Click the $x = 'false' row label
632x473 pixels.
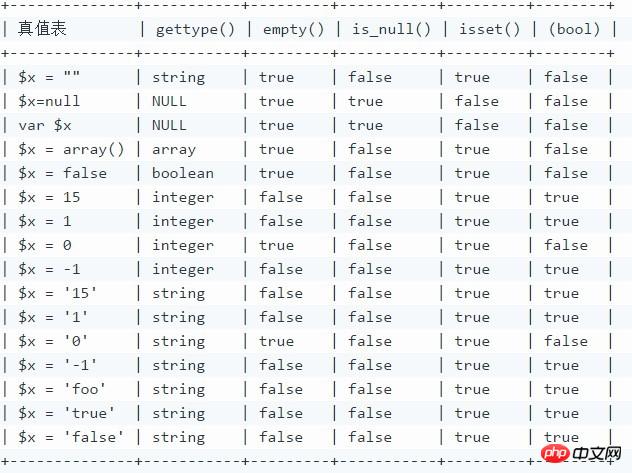(x=71, y=437)
